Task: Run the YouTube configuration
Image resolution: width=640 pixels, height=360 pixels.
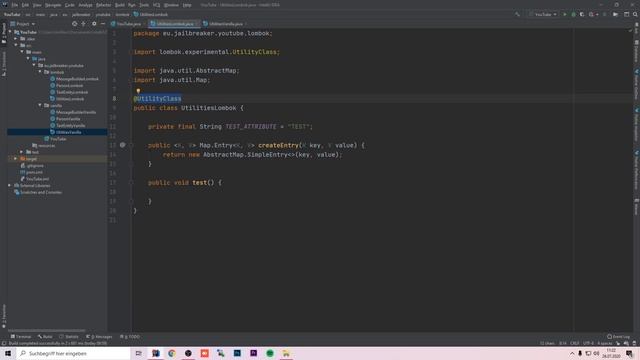Action: coord(565,14)
